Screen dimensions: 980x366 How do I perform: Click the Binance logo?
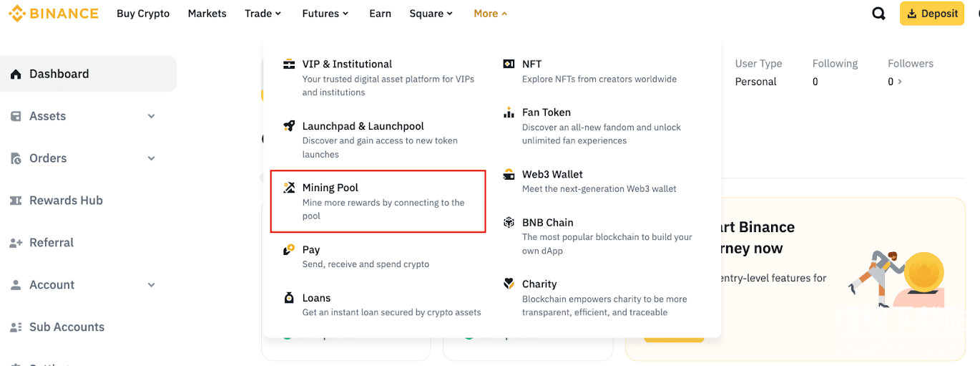pos(53,14)
